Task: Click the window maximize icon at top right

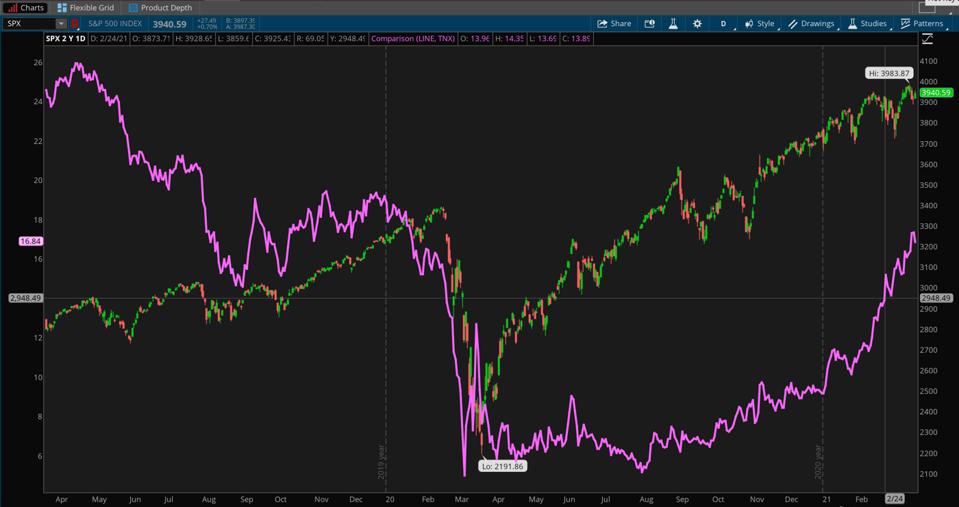Action: pyautogui.click(x=927, y=7)
